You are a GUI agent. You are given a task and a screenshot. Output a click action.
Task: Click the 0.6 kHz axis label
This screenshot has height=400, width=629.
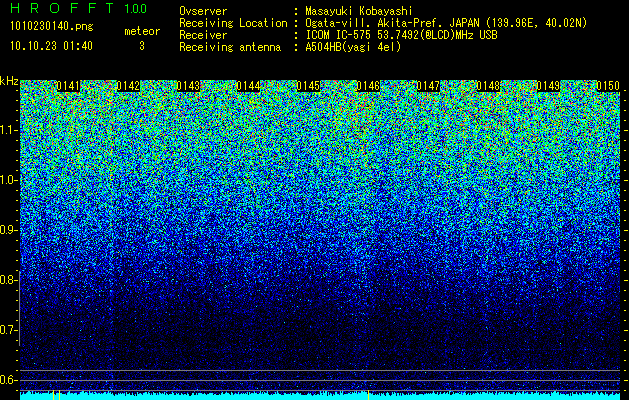(8, 380)
